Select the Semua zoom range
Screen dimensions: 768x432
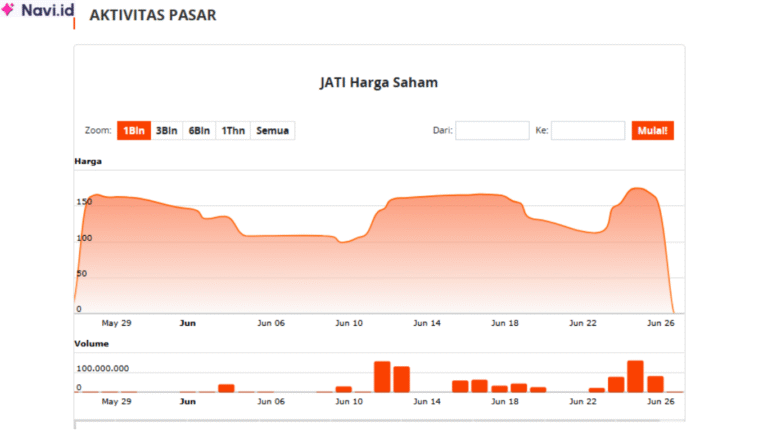click(x=273, y=131)
